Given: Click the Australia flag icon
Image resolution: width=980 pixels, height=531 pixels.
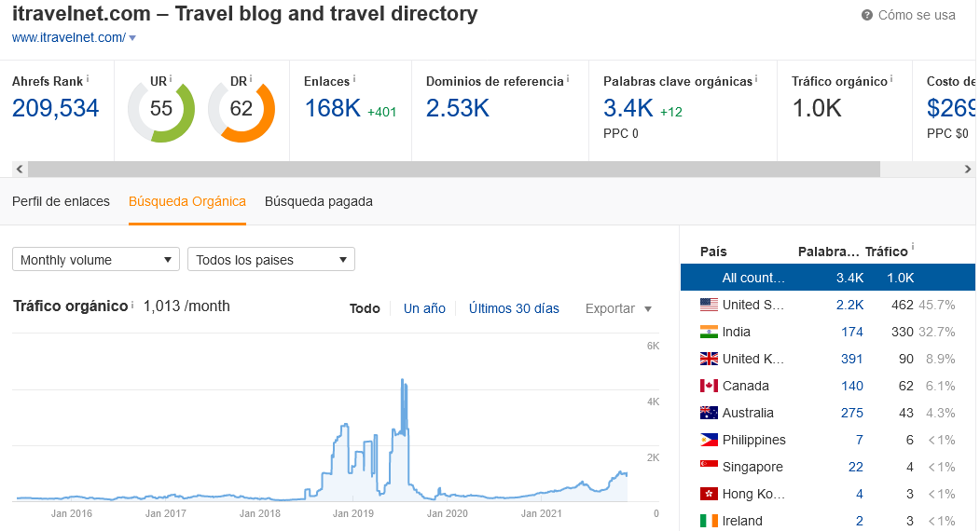Looking at the screenshot, I should tap(709, 413).
